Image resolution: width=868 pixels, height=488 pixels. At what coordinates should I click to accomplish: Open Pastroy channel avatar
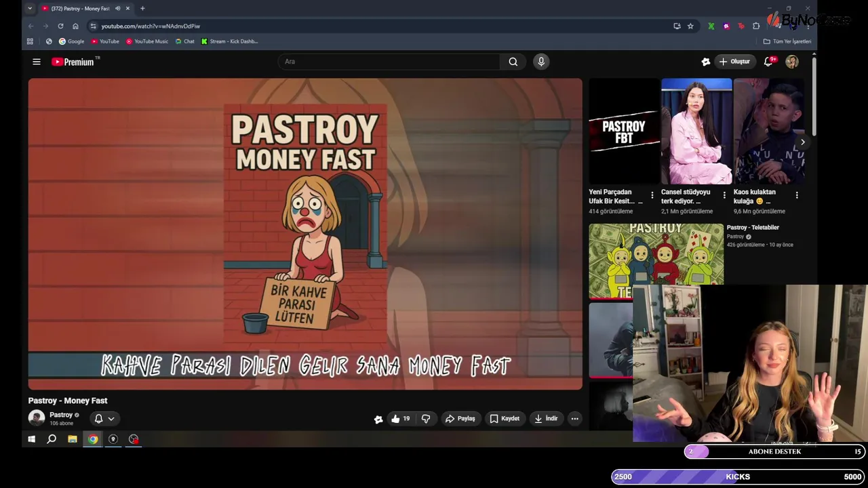point(37,418)
